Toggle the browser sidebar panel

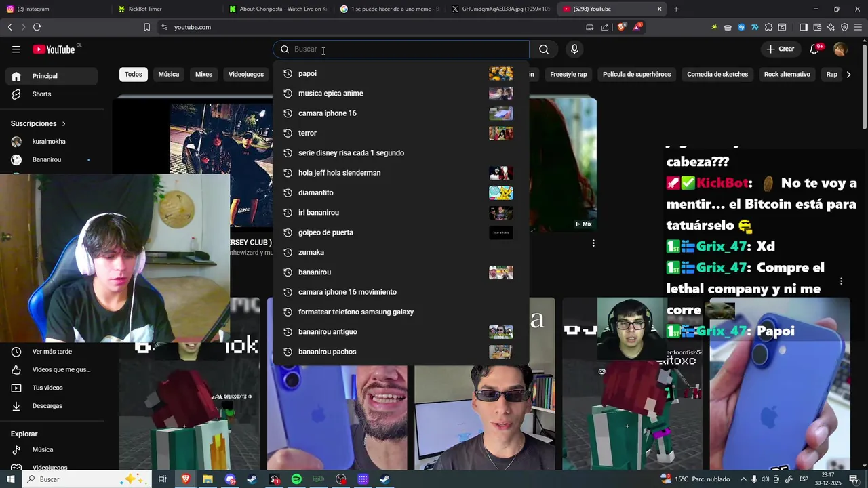(804, 27)
